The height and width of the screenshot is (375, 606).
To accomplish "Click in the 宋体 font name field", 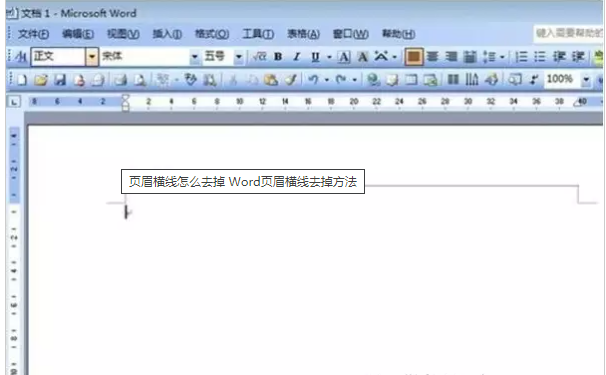I will point(145,57).
